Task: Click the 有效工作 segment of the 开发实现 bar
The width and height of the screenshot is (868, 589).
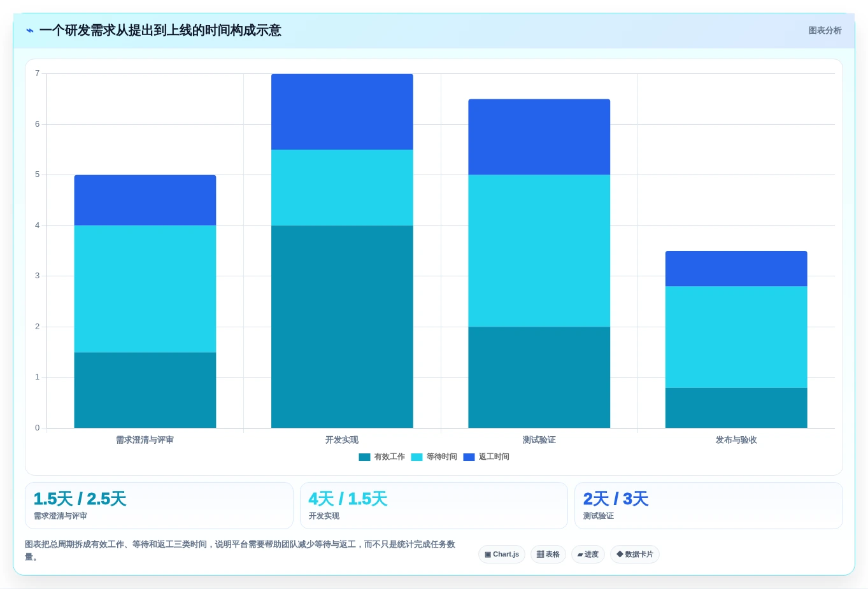Action: coord(342,327)
